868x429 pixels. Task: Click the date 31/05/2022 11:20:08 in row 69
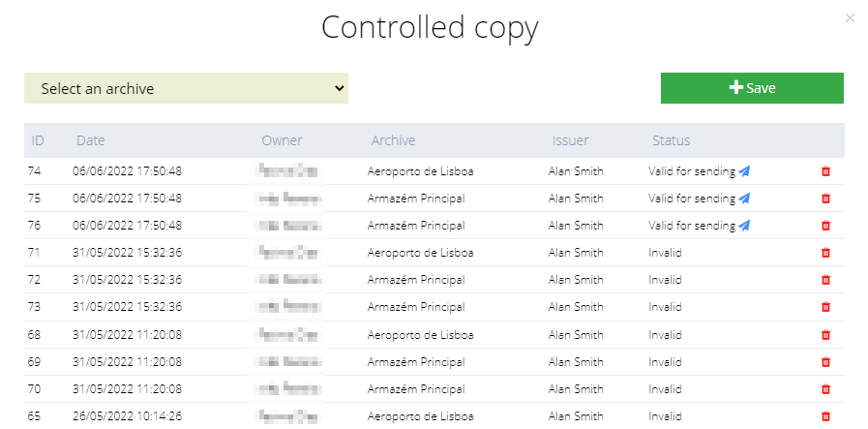[x=127, y=362]
